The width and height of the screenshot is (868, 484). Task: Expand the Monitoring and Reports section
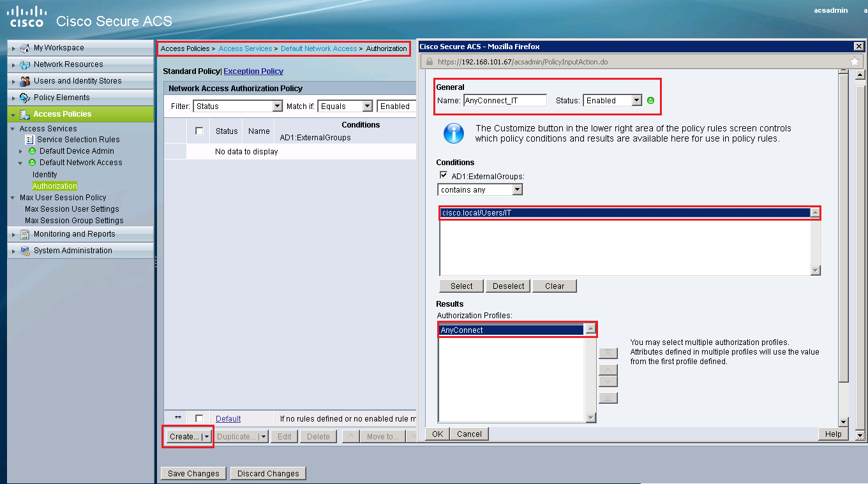13,234
